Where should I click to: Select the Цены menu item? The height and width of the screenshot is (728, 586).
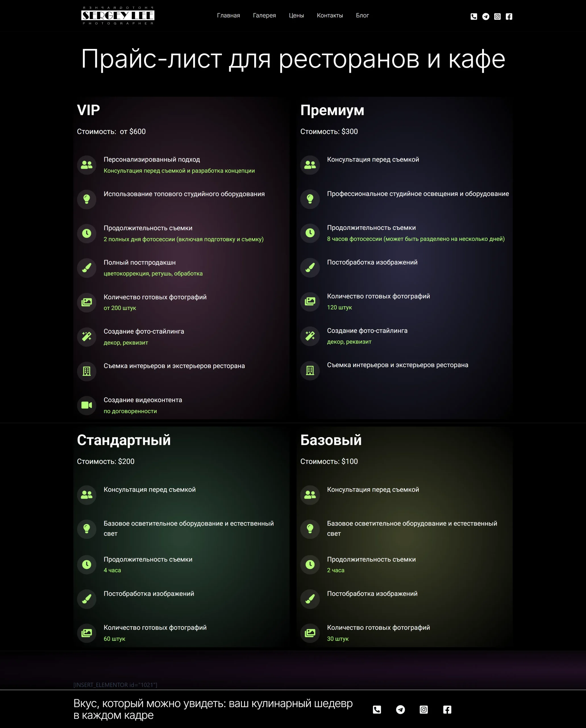point(296,16)
